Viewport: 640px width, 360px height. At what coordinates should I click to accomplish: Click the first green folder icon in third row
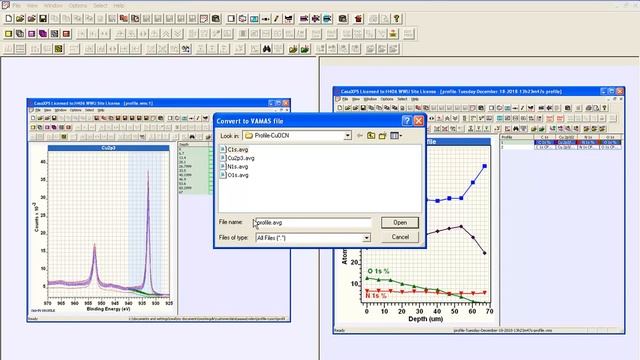pyautogui.click(x=293, y=49)
